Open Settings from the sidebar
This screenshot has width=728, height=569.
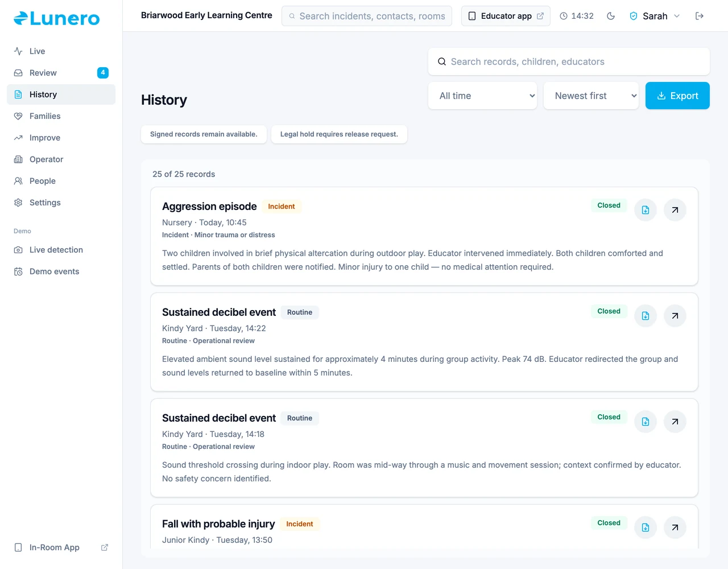coord(61,203)
